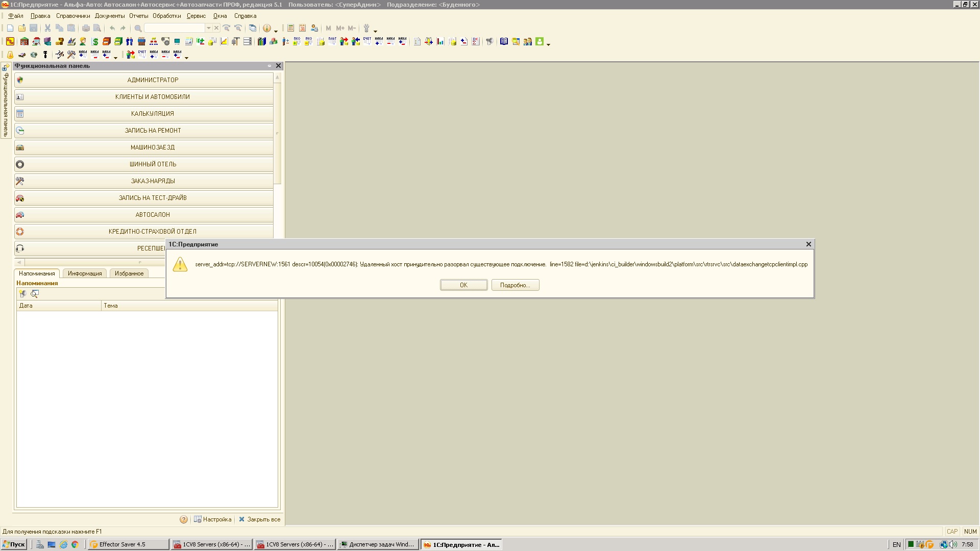The width and height of the screenshot is (980, 551).
Task: Click the green filing cabinet icon
Action: [x=118, y=41]
